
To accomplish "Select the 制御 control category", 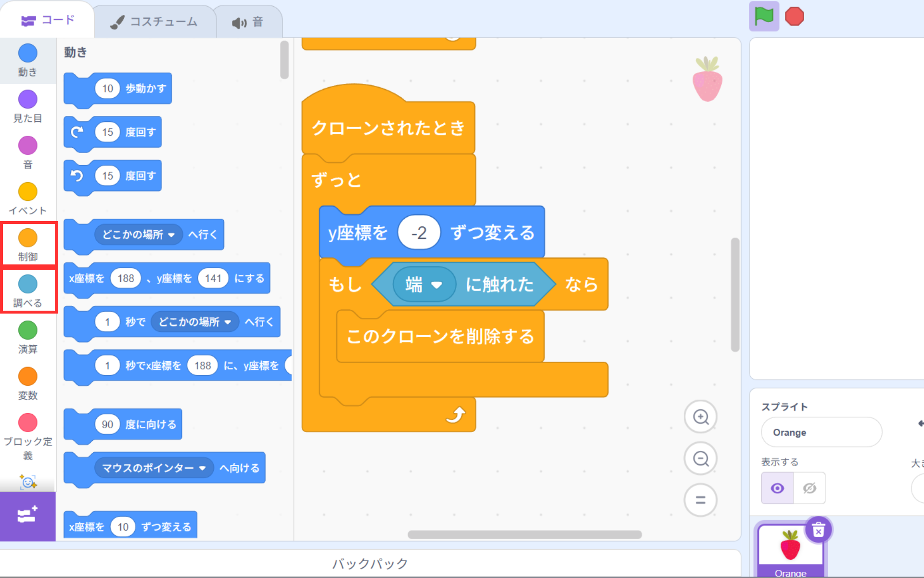I will 28,244.
